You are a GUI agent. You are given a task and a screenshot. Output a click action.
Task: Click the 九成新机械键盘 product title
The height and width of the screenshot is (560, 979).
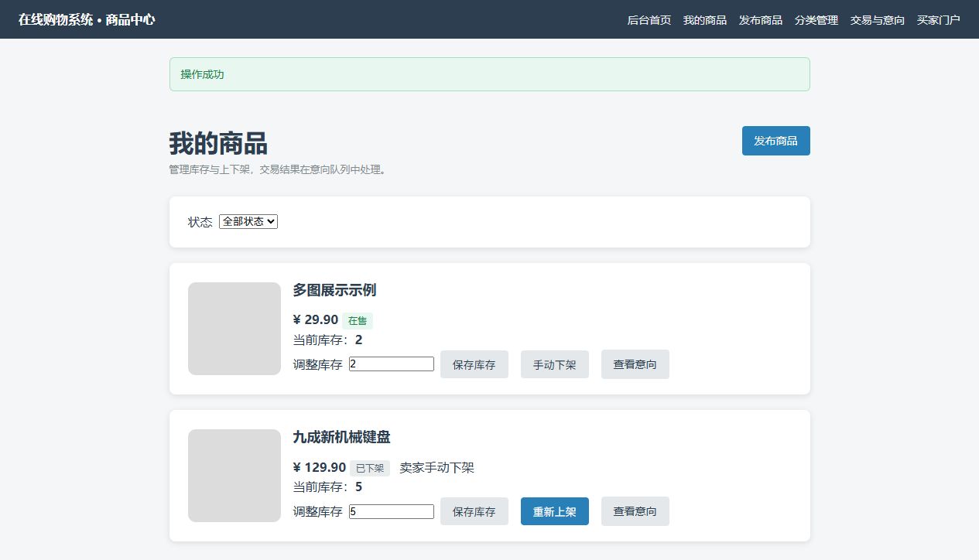pos(341,437)
